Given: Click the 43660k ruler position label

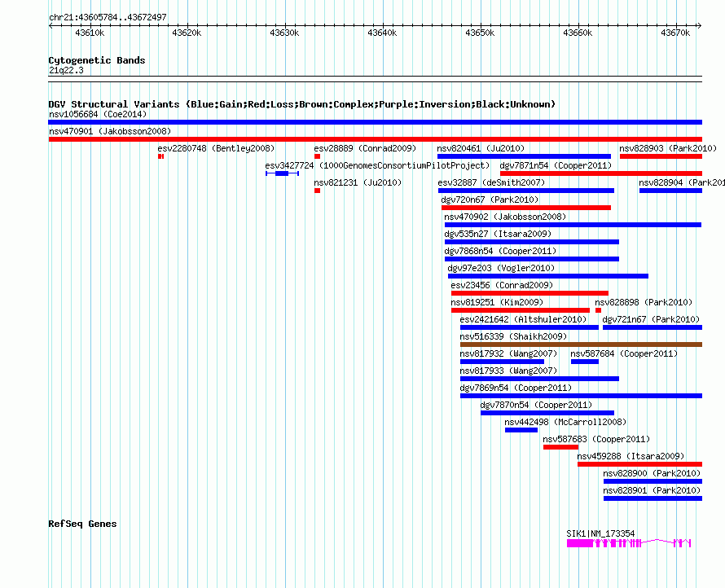Looking at the screenshot, I should pyautogui.click(x=578, y=33).
